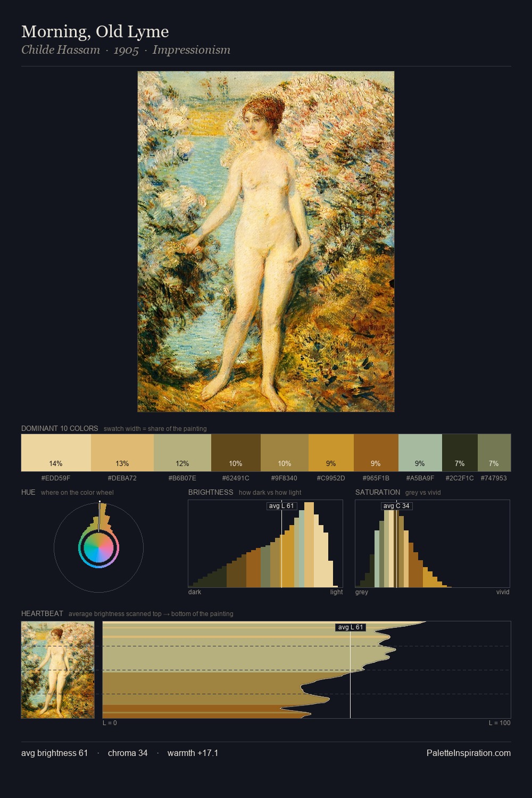Select the #DEBA72 tan swatch
This screenshot has width=532, height=798.
tap(122, 453)
